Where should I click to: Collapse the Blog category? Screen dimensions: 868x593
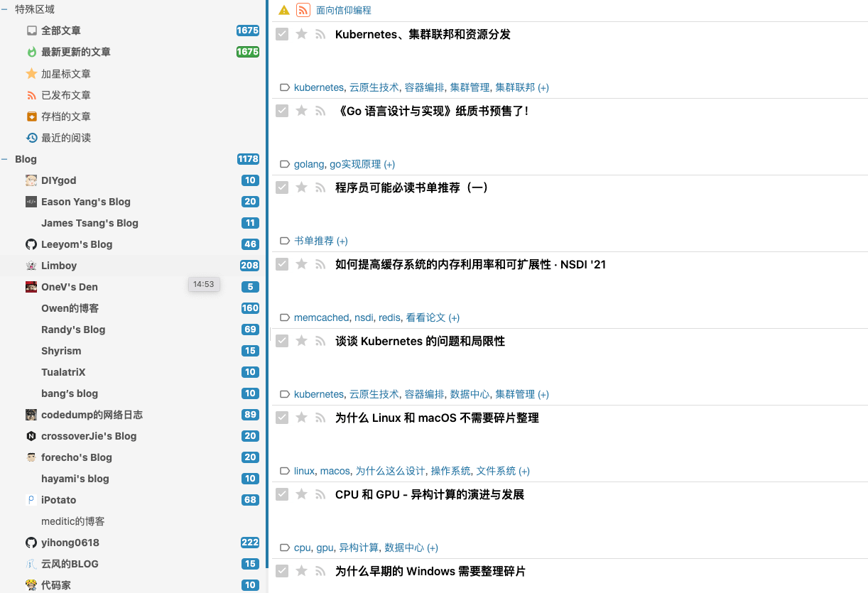(x=4, y=159)
